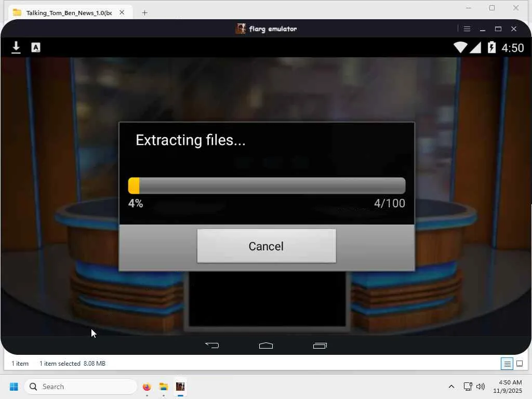Tap the battery charging icon
The width and height of the screenshot is (532, 399).
491,47
